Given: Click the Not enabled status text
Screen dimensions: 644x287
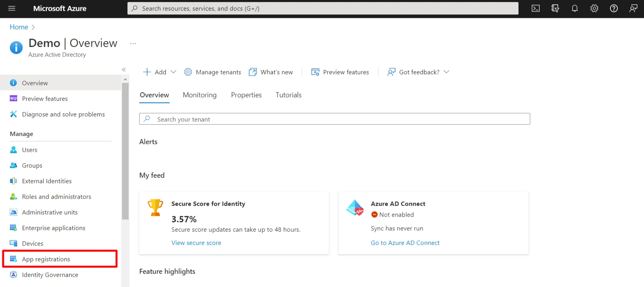Looking at the screenshot, I should 396,214.
